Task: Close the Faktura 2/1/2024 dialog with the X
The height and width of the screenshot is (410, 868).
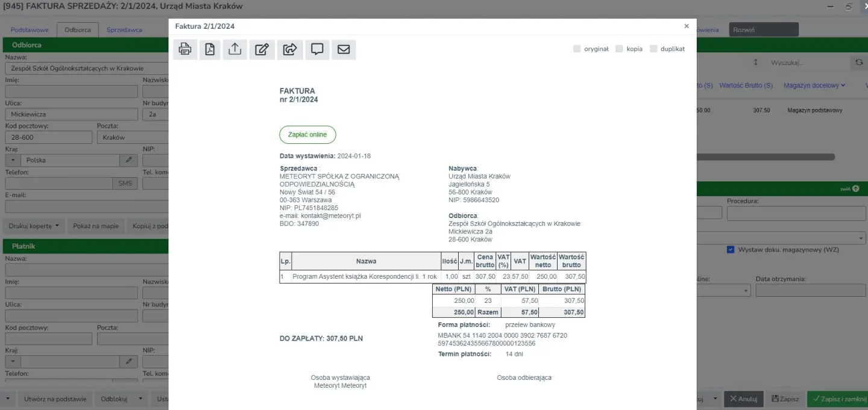Action: (x=687, y=26)
